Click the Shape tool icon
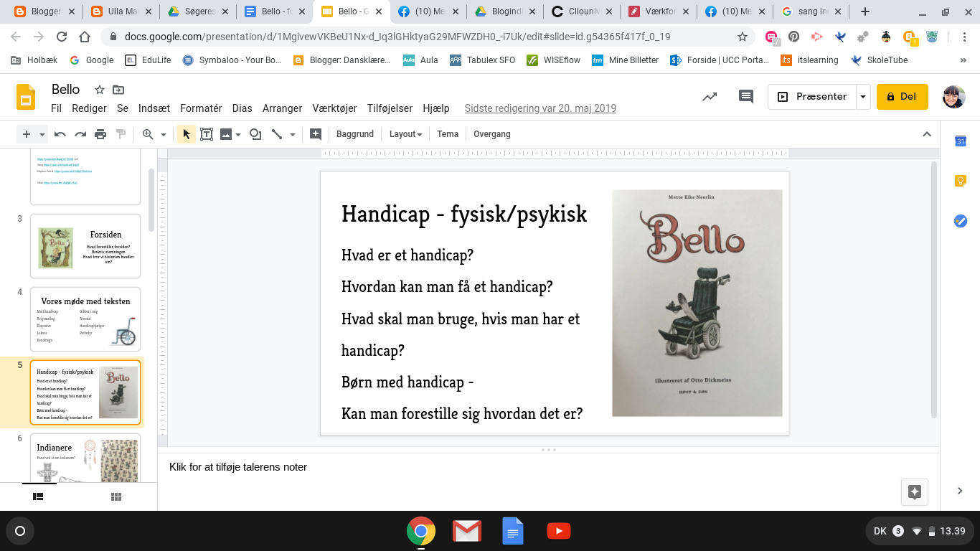The image size is (980, 551). pyautogui.click(x=255, y=134)
